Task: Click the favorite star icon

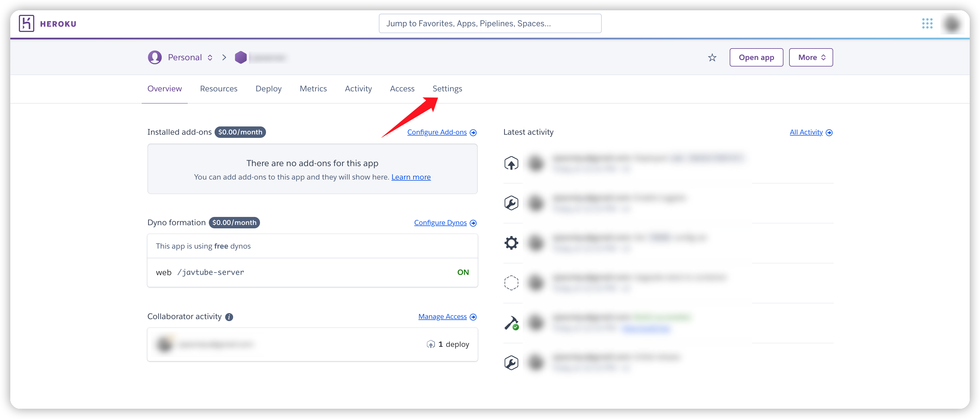Action: pos(713,57)
